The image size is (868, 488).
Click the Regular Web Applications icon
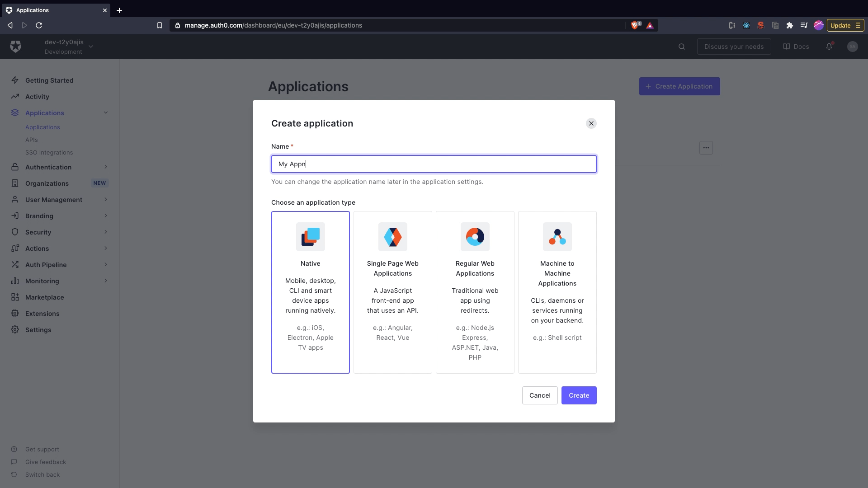coord(475,237)
